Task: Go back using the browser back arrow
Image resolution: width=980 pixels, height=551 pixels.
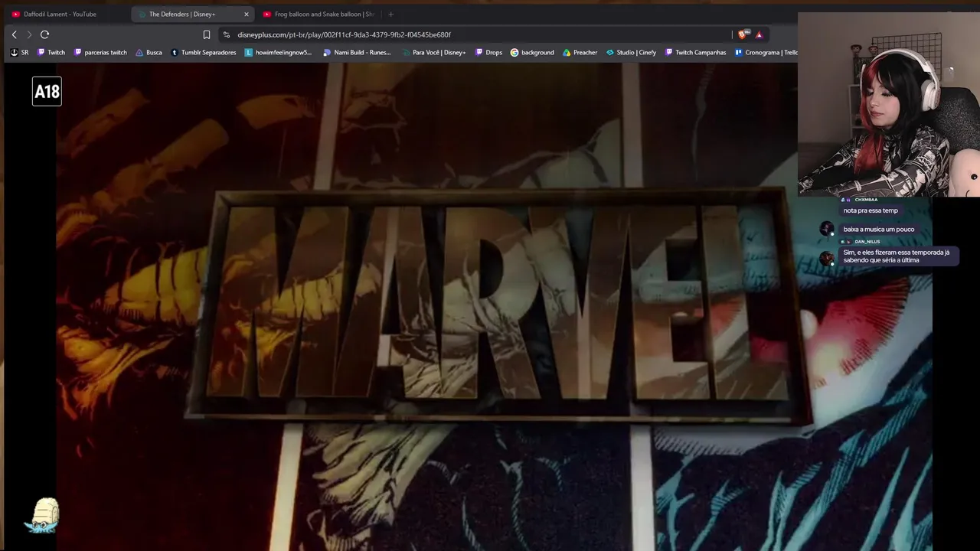Action: (x=14, y=34)
